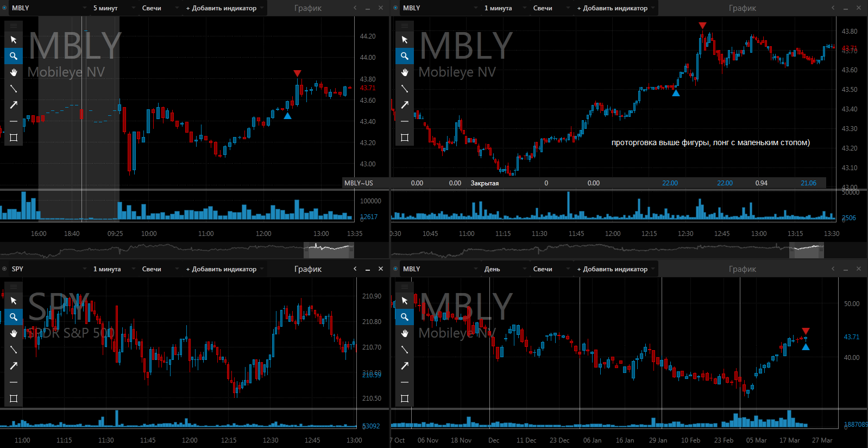Choose the hand pan tool in the MBLY 5 минут chart
Screen dimensions: 868x448
pyautogui.click(x=14, y=72)
